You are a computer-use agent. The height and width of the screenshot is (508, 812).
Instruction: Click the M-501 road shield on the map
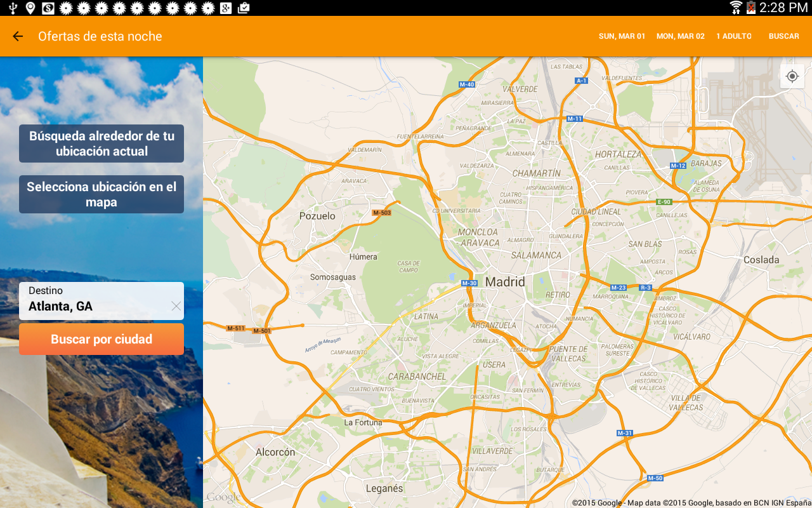pyautogui.click(x=262, y=331)
